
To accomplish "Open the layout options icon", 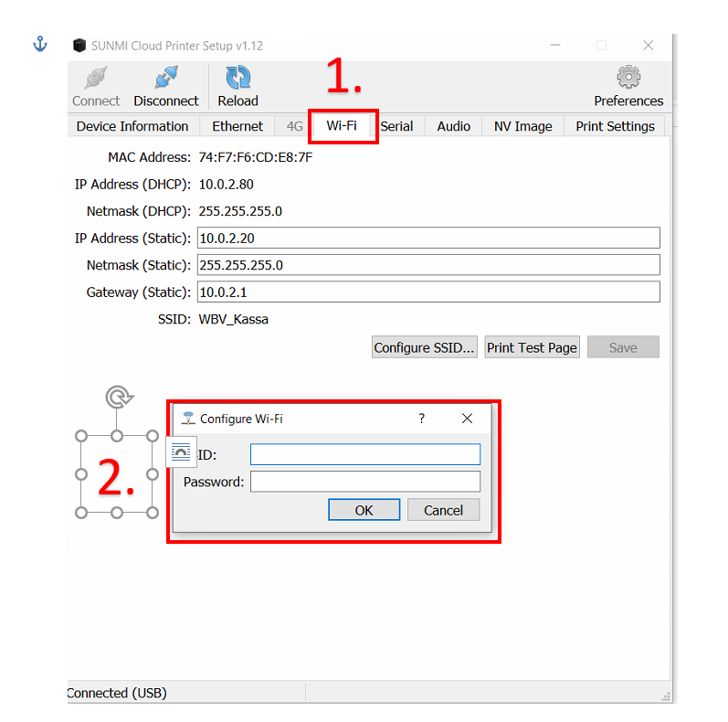I will click(181, 451).
